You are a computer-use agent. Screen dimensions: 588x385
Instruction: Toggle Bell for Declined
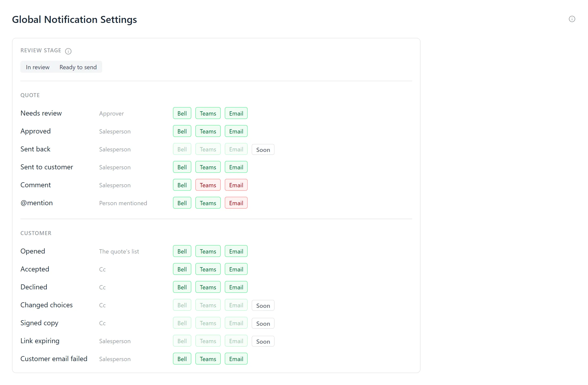tap(182, 287)
